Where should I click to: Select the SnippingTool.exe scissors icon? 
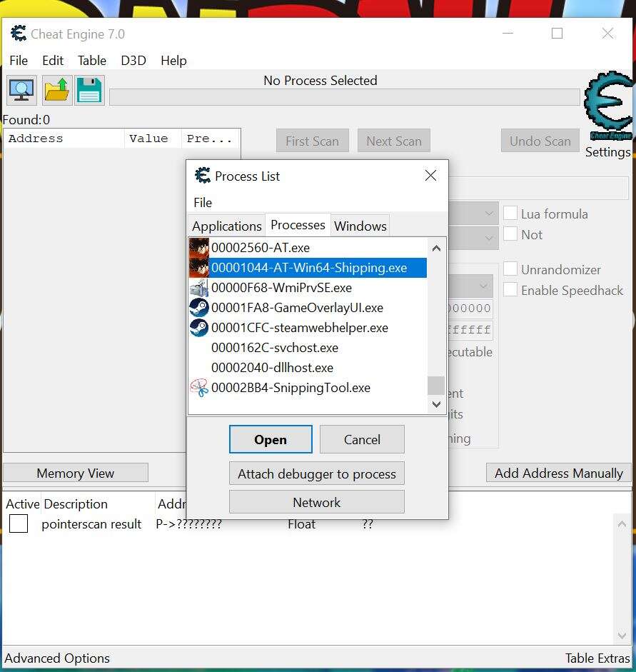[x=199, y=388]
